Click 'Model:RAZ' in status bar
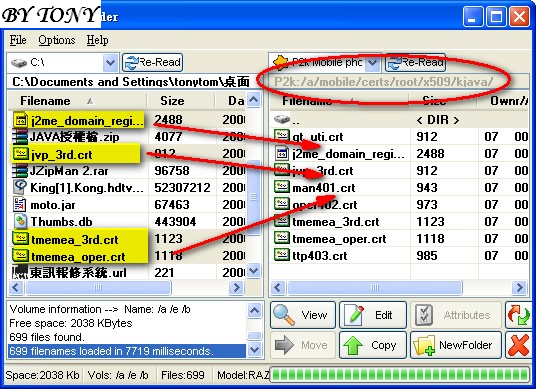This screenshot has width=536, height=389. point(243,375)
